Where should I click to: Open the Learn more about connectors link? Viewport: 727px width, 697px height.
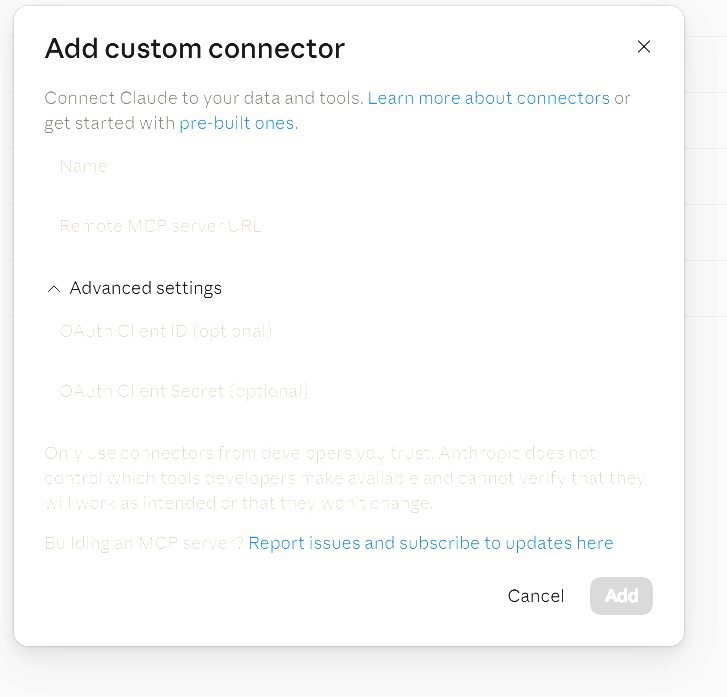click(x=488, y=98)
